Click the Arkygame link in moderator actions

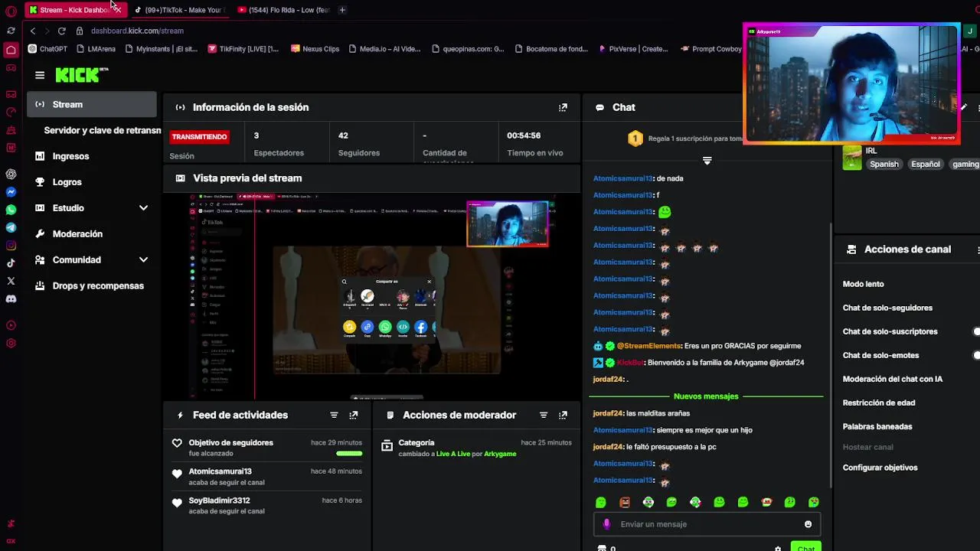(500, 455)
